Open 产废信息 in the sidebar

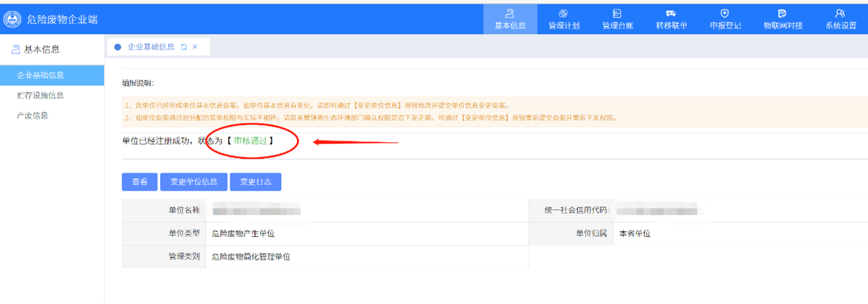[32, 115]
